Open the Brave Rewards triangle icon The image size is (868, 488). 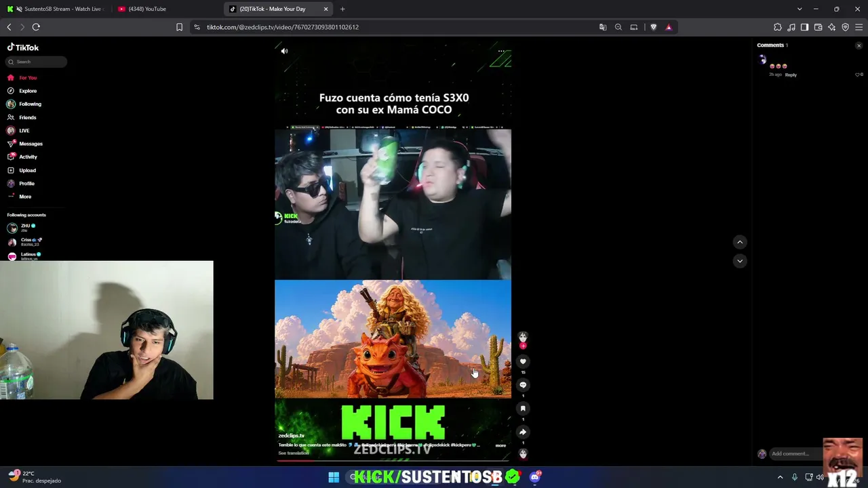pyautogui.click(x=669, y=27)
